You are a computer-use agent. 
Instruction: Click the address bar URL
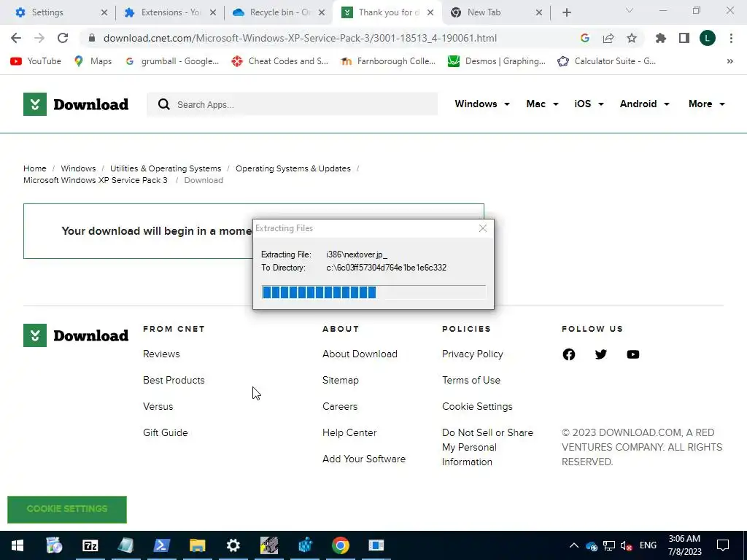(300, 38)
